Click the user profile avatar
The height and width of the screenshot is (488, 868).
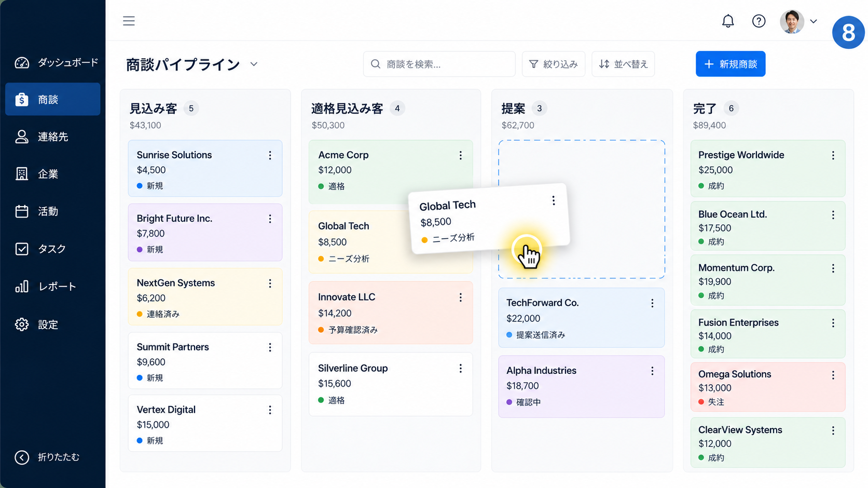792,21
